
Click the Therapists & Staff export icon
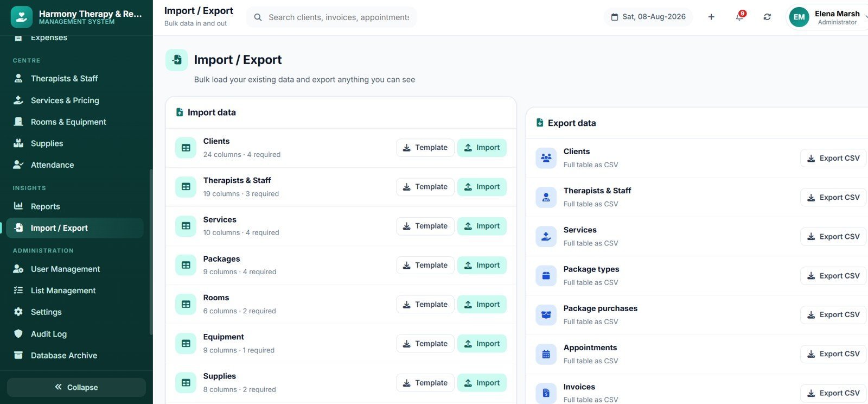pyautogui.click(x=546, y=197)
